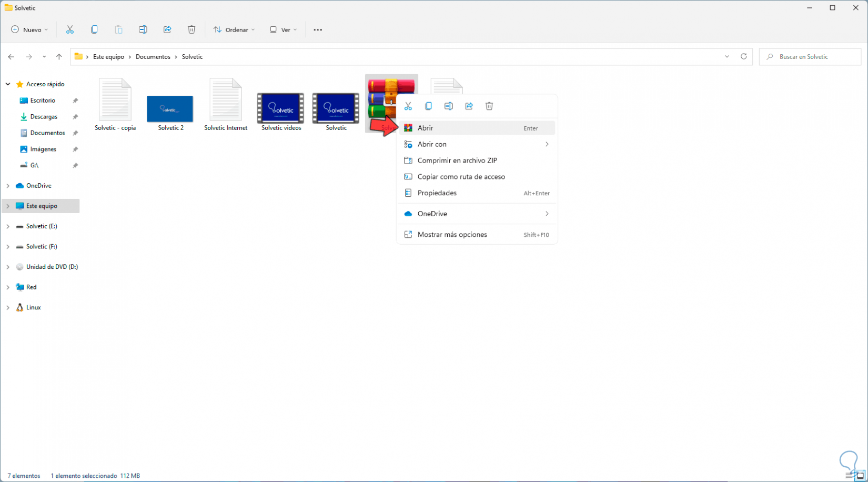Show recent locations dropdown arrow
Screen dimensions: 868x482
tap(44, 57)
